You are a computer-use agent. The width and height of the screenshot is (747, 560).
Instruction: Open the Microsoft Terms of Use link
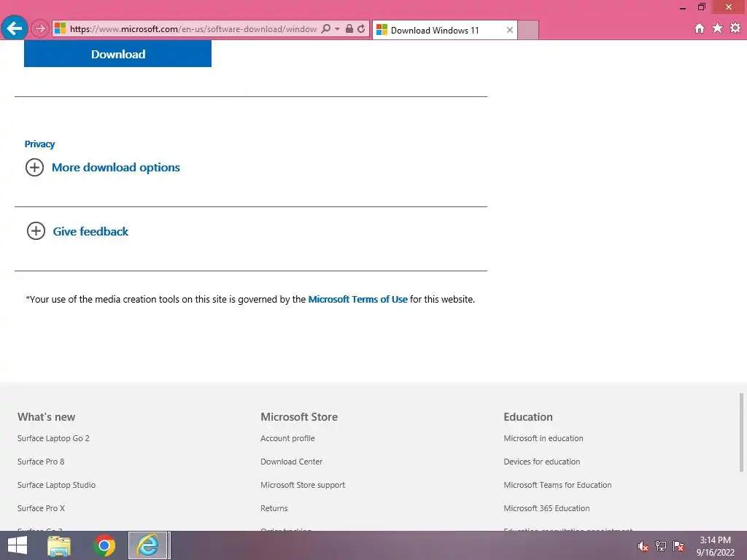(357, 300)
